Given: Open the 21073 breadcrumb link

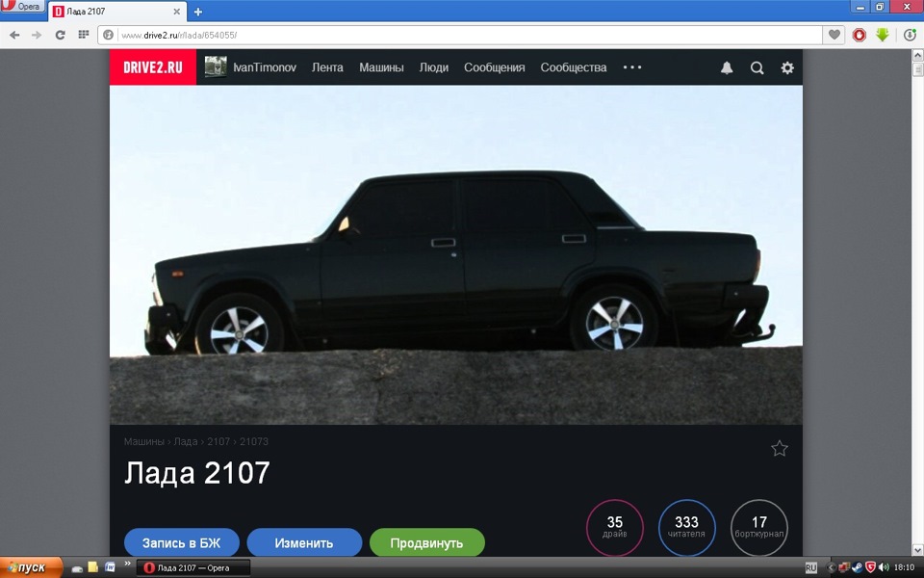Looking at the screenshot, I should [x=254, y=441].
